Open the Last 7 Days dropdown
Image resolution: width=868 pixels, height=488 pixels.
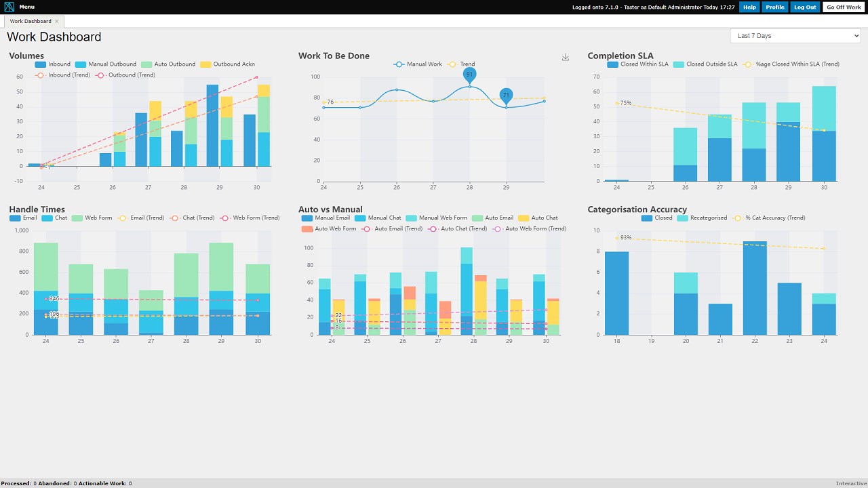795,36
